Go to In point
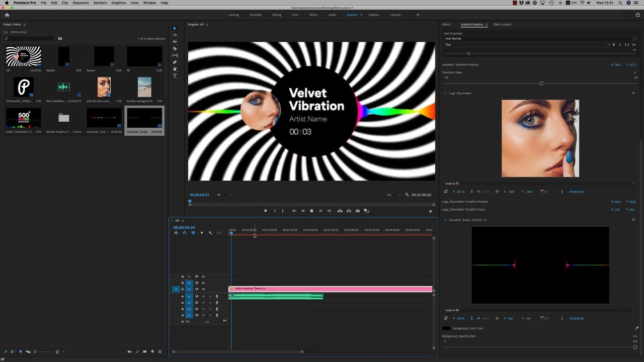This screenshot has height=362, width=644. click(x=294, y=211)
